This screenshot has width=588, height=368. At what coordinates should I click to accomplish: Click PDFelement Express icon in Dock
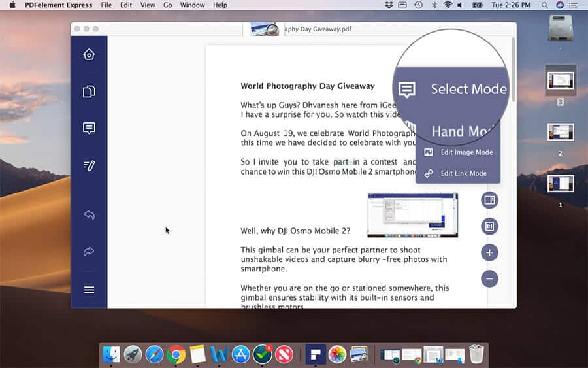coord(316,354)
